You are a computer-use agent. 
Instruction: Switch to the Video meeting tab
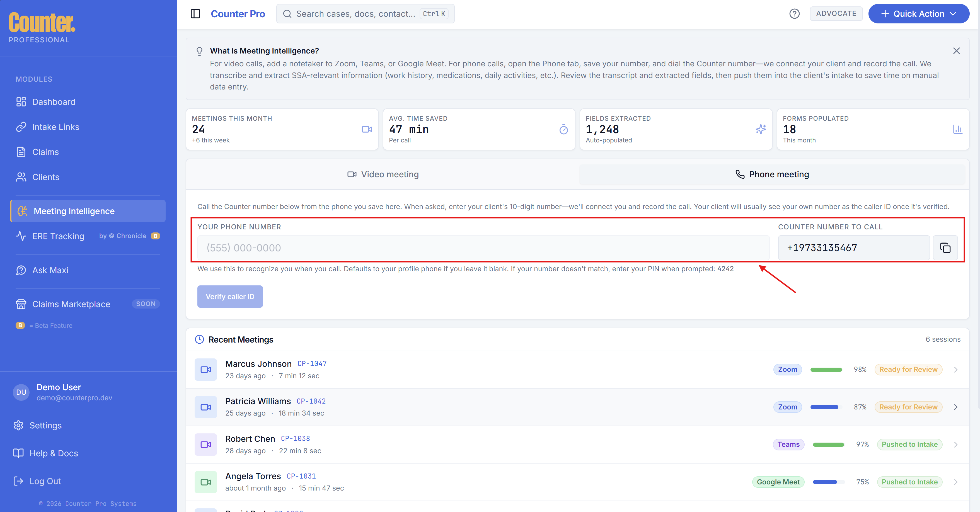383,174
